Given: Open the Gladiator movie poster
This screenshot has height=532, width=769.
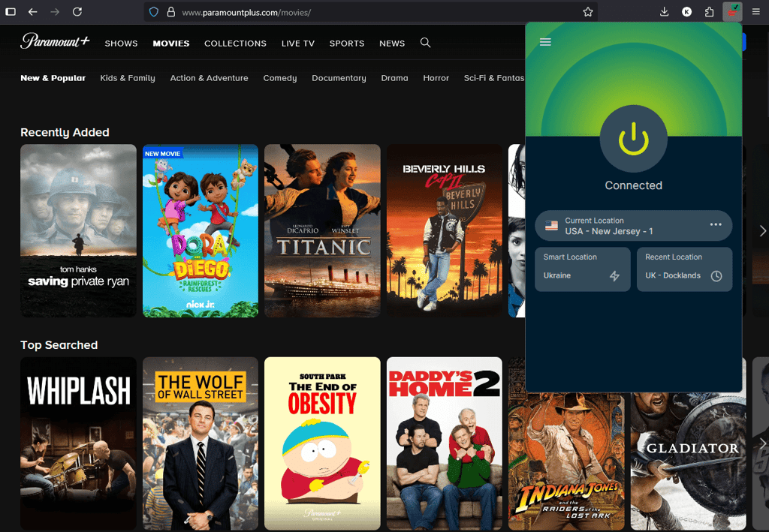Looking at the screenshot, I should click(688, 461).
